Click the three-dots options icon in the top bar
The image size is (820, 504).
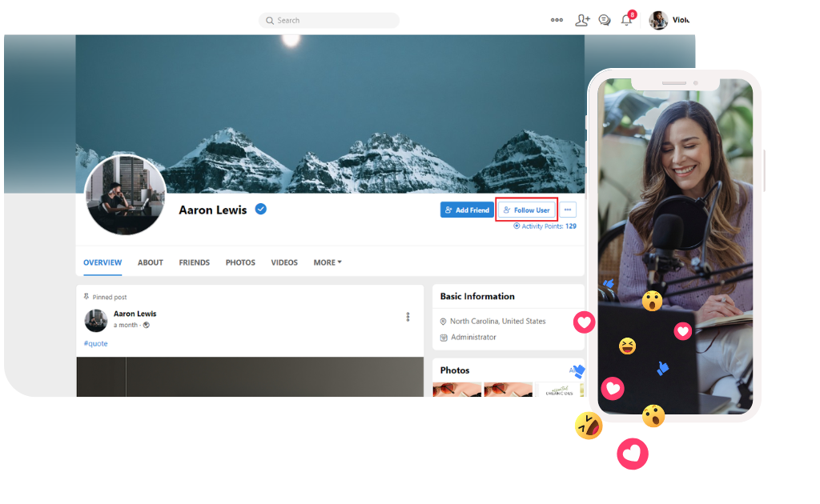click(x=557, y=20)
